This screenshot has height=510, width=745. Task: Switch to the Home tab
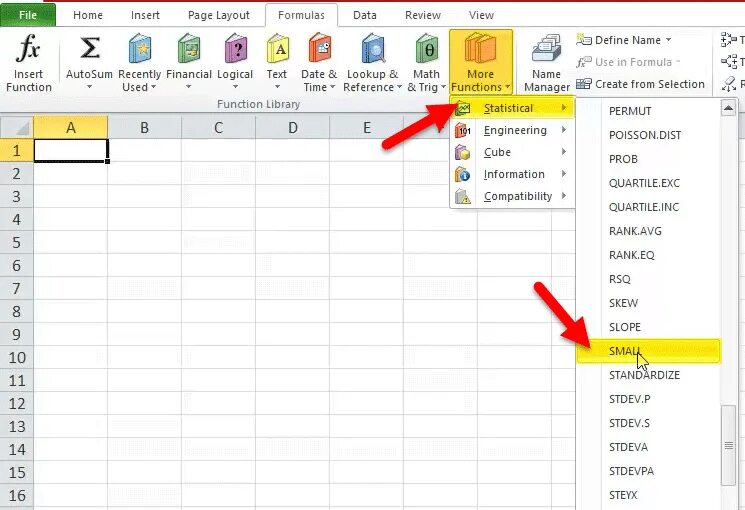tap(88, 15)
